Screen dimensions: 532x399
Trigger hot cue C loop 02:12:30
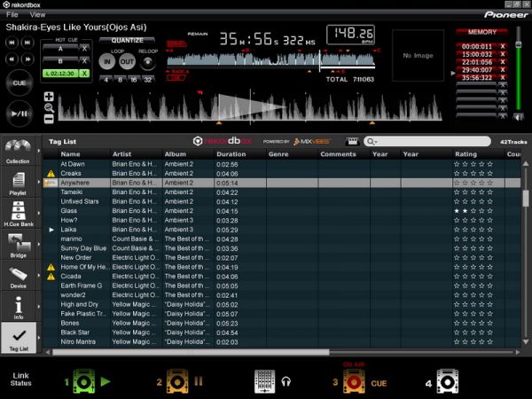tap(60, 74)
